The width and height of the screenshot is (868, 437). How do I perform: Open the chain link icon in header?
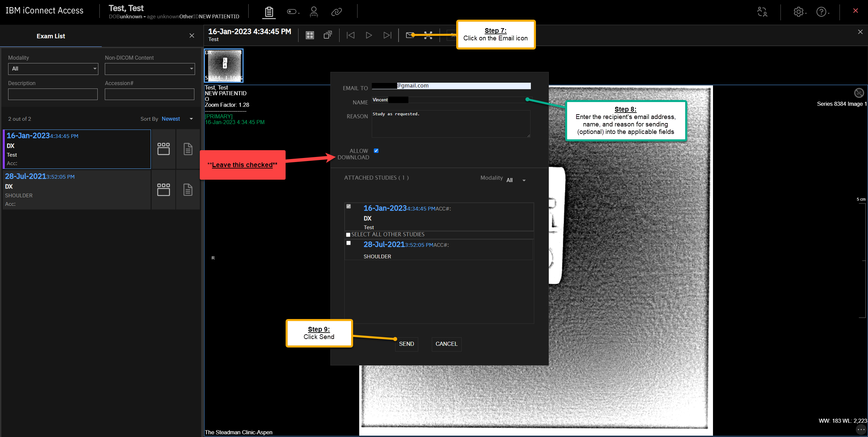336,12
